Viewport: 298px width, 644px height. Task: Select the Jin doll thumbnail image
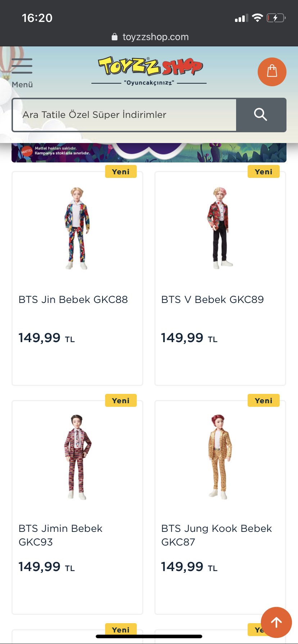click(x=77, y=228)
